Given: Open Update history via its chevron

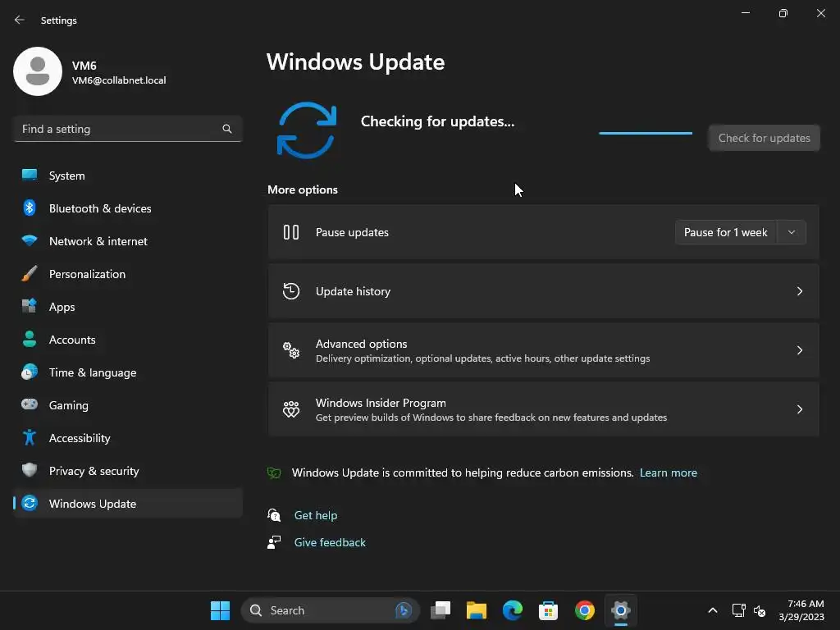Looking at the screenshot, I should point(799,291).
